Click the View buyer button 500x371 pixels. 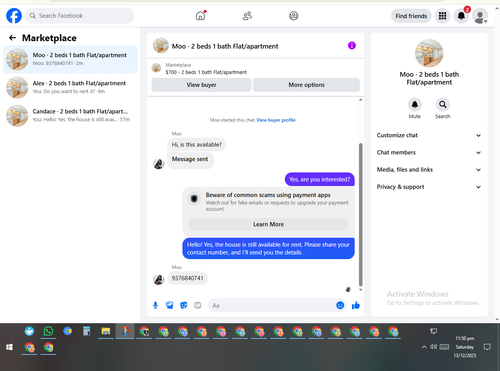click(x=201, y=85)
